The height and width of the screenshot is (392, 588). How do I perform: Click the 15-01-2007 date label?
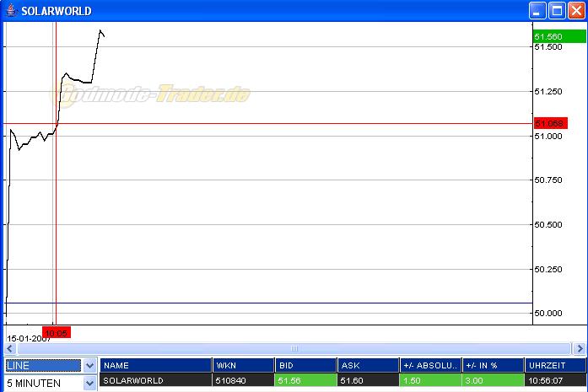[29, 338]
